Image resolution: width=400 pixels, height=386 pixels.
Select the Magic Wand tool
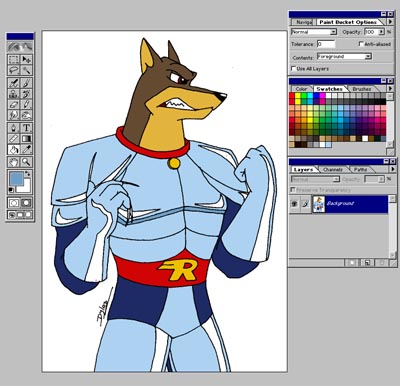tap(26, 70)
